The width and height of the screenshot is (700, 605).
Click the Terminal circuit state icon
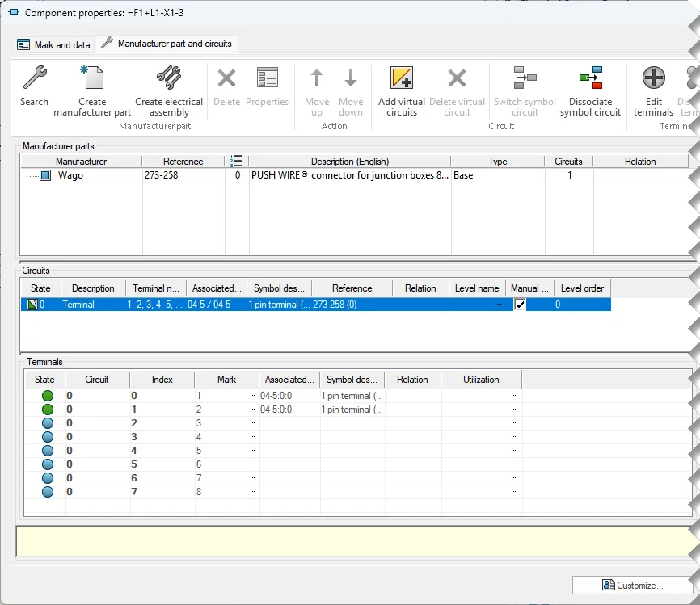pos(32,305)
